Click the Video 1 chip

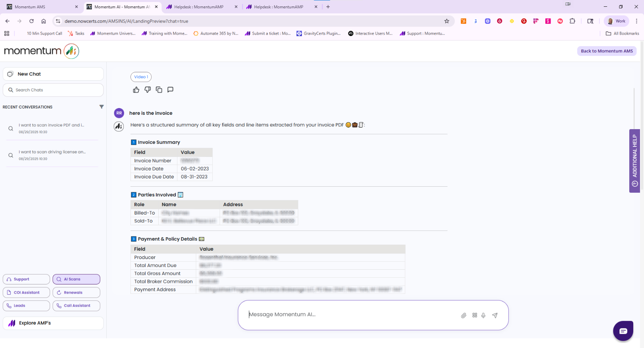[141, 77]
